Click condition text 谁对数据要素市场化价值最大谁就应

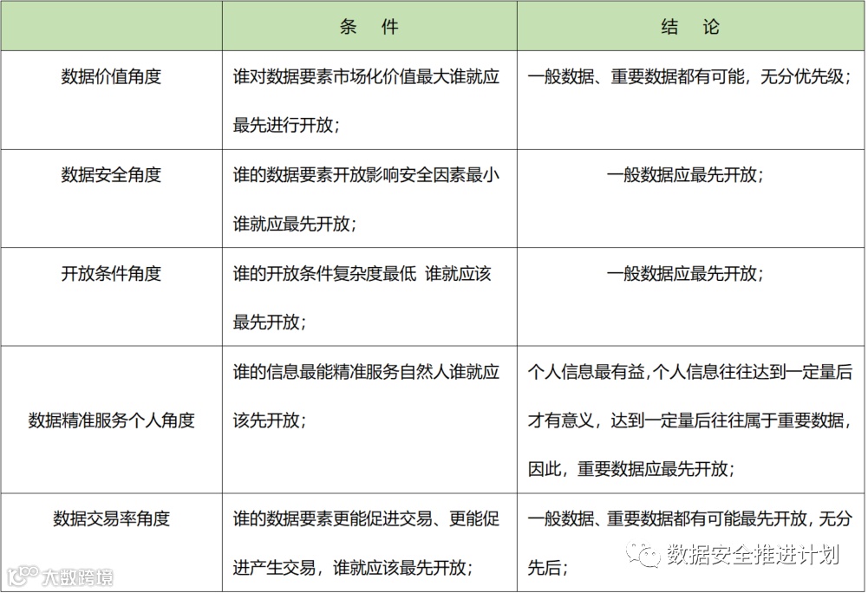366,76
